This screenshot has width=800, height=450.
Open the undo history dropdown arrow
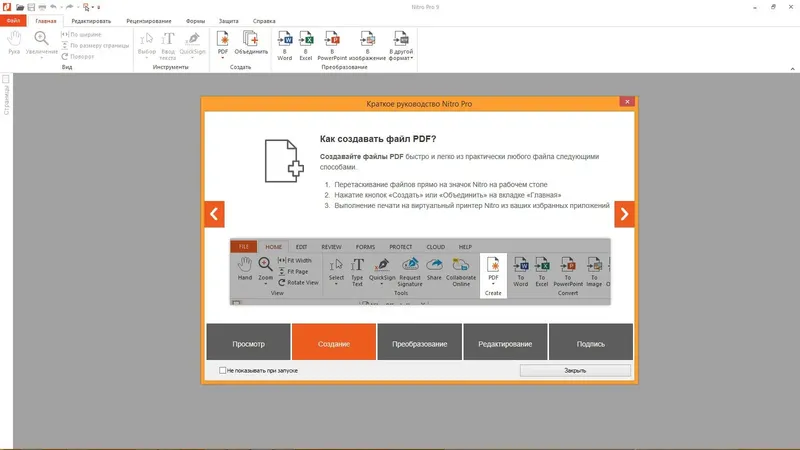coord(61,7)
